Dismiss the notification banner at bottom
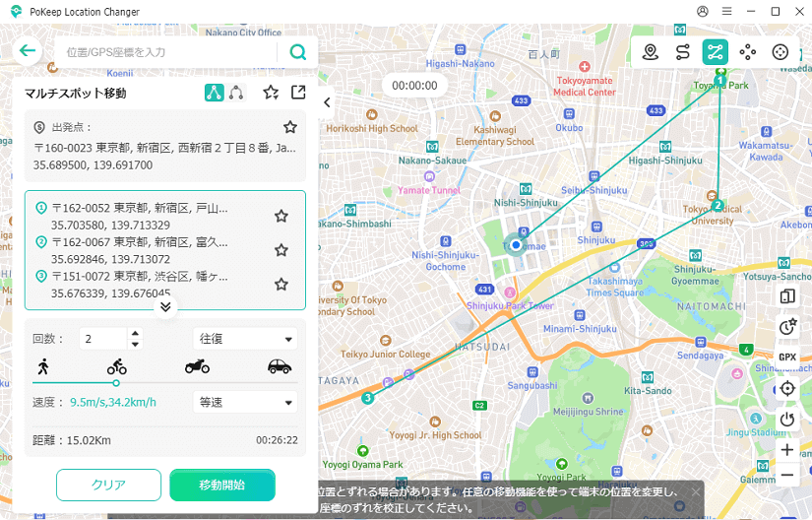The image size is (812, 520). [696, 491]
